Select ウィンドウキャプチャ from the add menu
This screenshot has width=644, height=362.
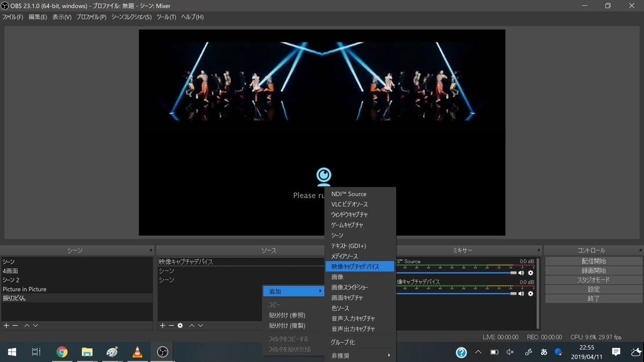coord(360,215)
